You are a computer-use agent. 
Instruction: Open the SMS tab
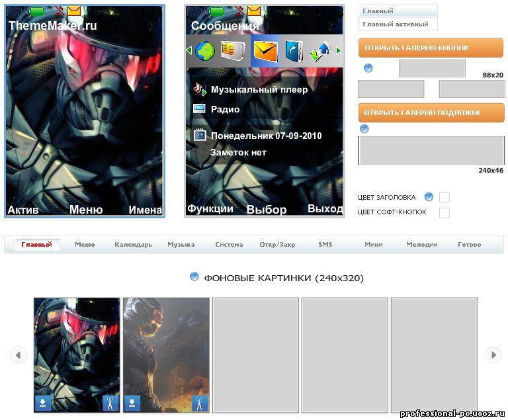pyautogui.click(x=325, y=244)
